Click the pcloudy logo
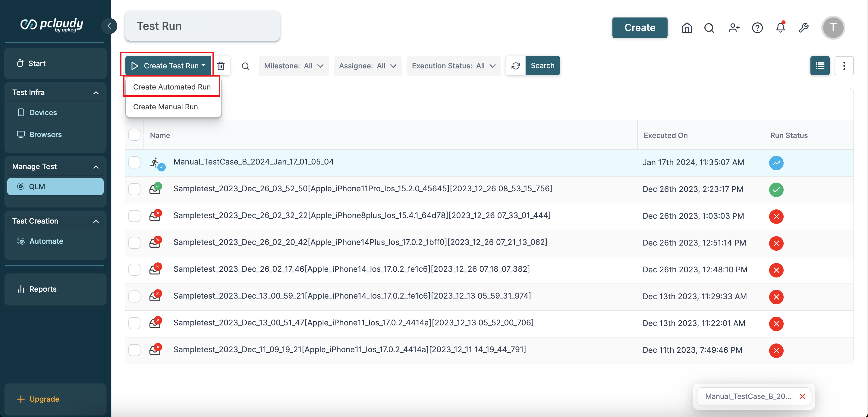This screenshot has height=417, width=868. point(52,25)
